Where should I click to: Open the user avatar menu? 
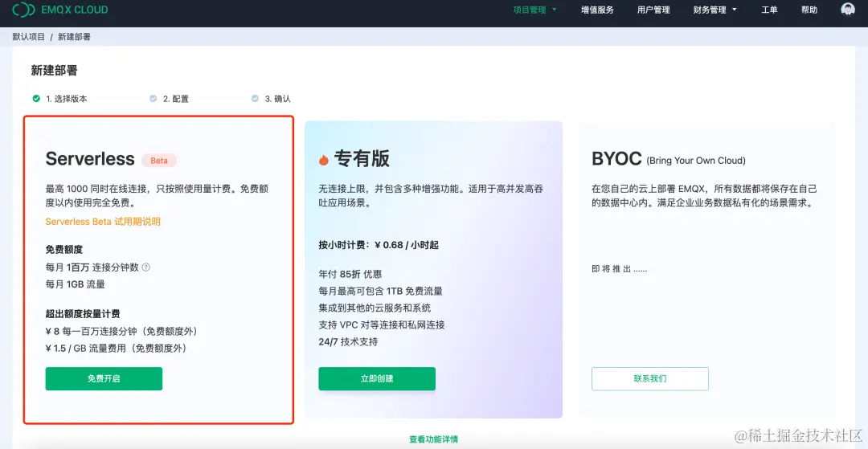click(848, 10)
